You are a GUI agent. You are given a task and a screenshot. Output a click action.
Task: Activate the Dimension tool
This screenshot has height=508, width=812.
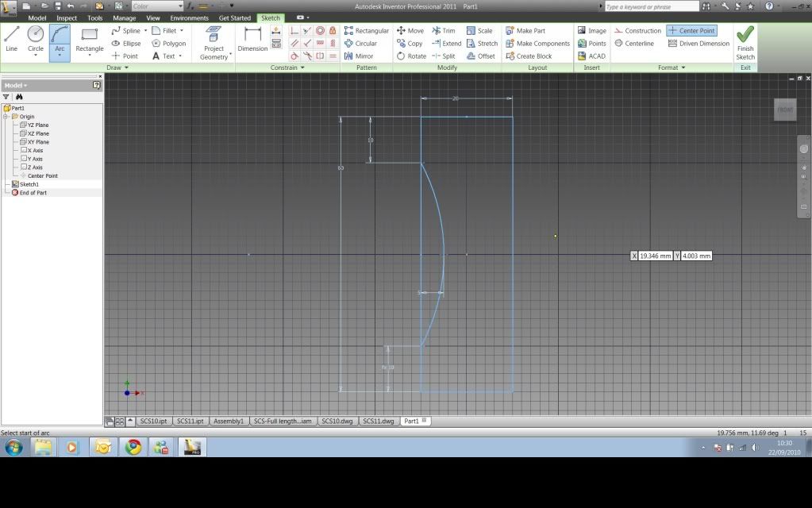click(252, 39)
